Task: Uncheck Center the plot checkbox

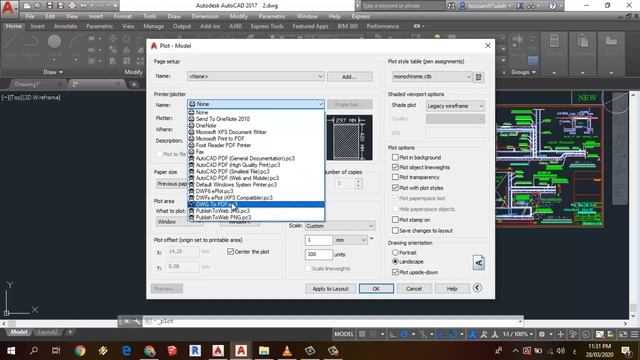Action: pyautogui.click(x=231, y=252)
